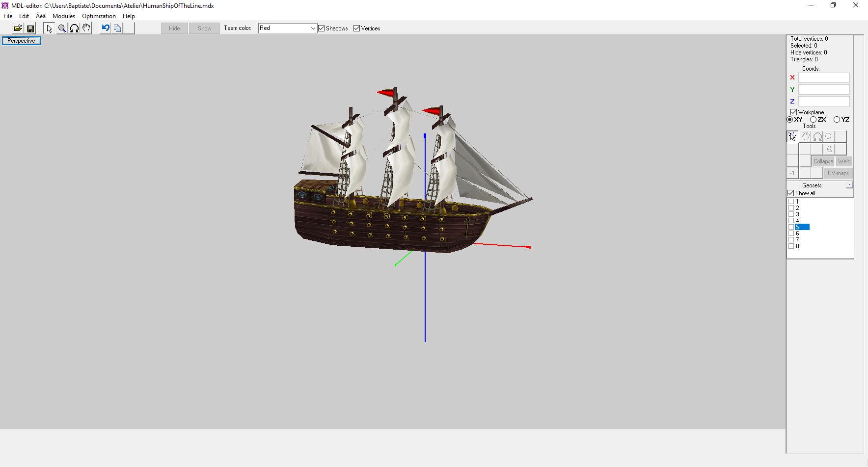Check the geoset 2 checkbox
Screen dimensions: 868x467
tap(791, 208)
